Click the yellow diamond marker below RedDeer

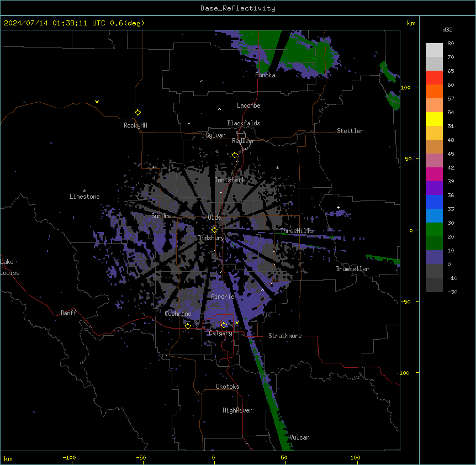click(235, 155)
